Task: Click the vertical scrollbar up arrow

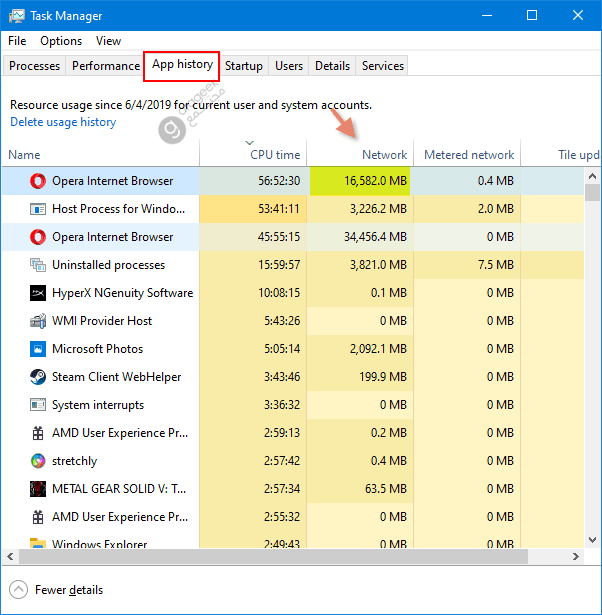Action: tap(592, 176)
